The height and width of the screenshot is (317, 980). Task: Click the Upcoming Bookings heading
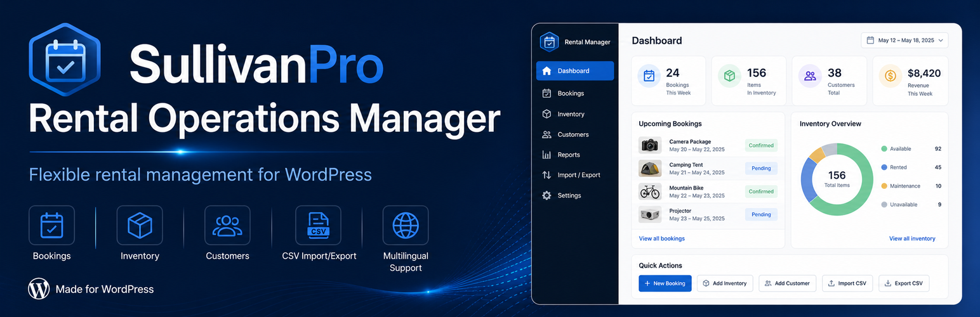point(670,124)
